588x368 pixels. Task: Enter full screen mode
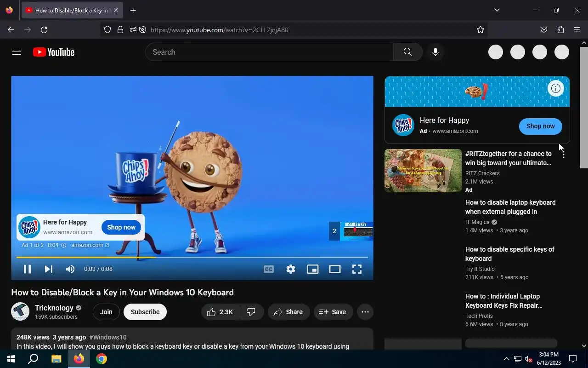pyautogui.click(x=357, y=269)
